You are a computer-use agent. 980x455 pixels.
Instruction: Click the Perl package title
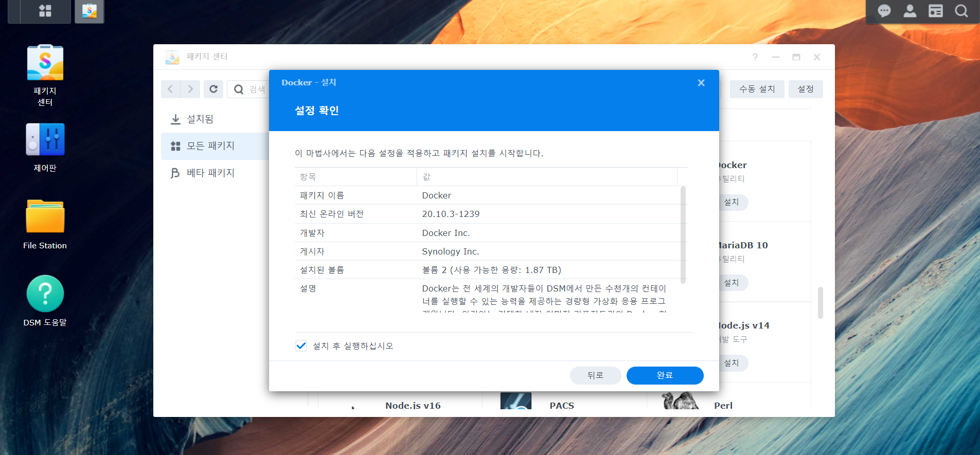coord(723,406)
